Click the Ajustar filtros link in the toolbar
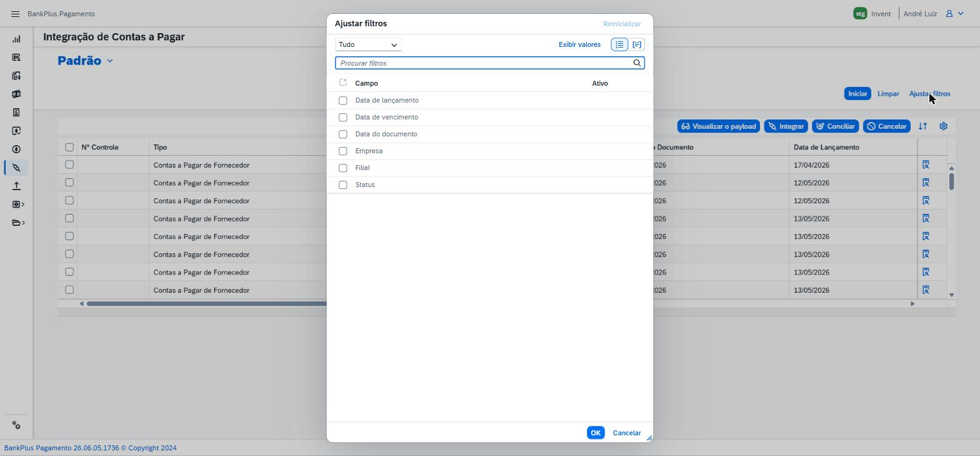The width and height of the screenshot is (980, 456). pyautogui.click(x=929, y=94)
